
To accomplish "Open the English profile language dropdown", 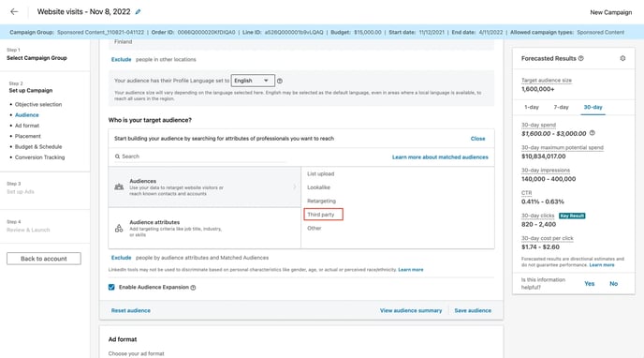I will coord(253,81).
